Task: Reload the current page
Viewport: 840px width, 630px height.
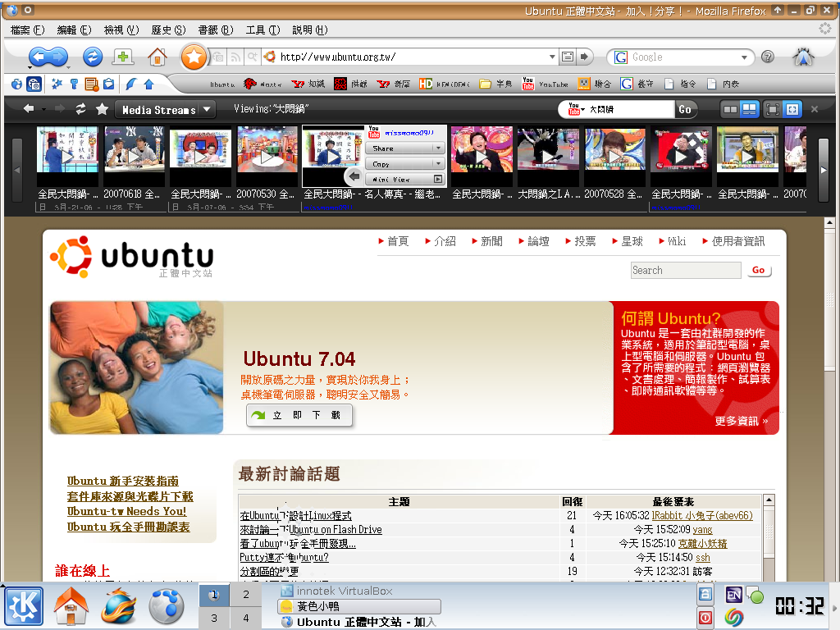Action: coord(93,57)
